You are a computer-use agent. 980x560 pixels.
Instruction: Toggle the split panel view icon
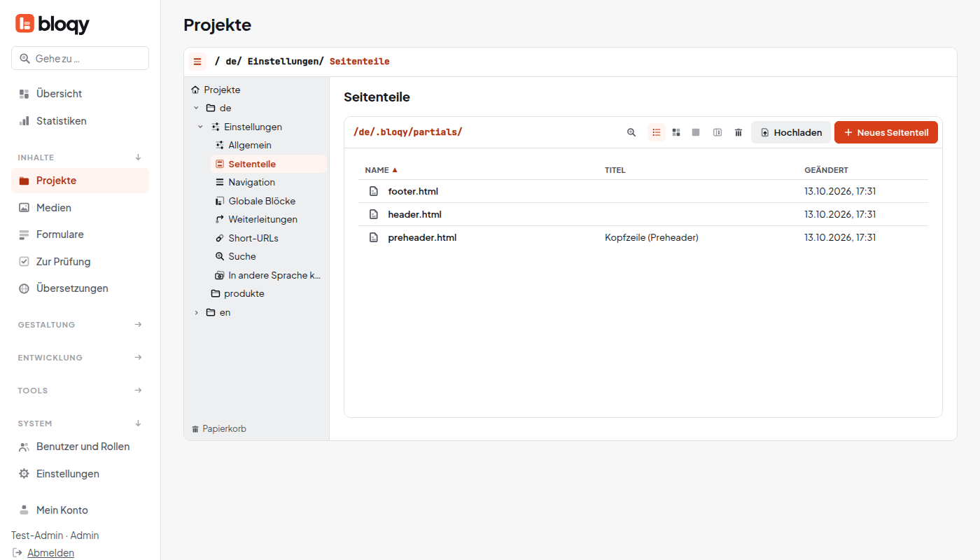click(717, 132)
